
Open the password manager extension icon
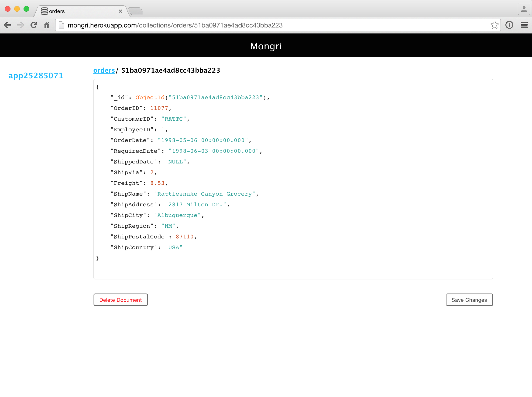click(x=509, y=25)
